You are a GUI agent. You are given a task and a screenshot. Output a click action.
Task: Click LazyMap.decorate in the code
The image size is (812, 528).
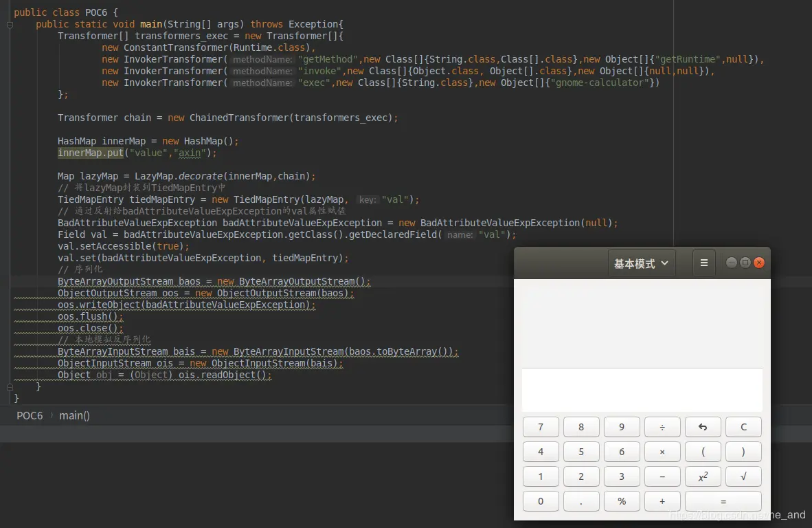179,176
